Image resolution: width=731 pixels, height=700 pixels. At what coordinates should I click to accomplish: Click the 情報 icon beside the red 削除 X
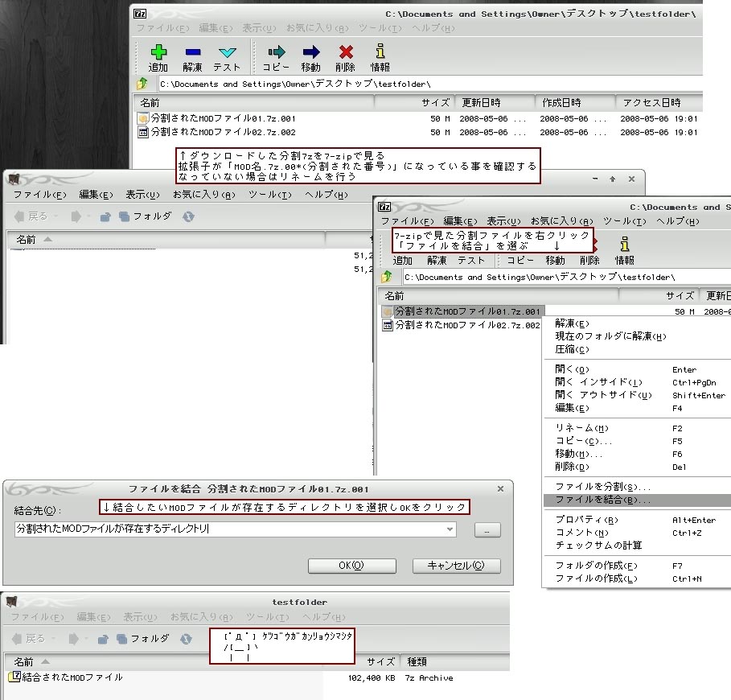point(380,54)
